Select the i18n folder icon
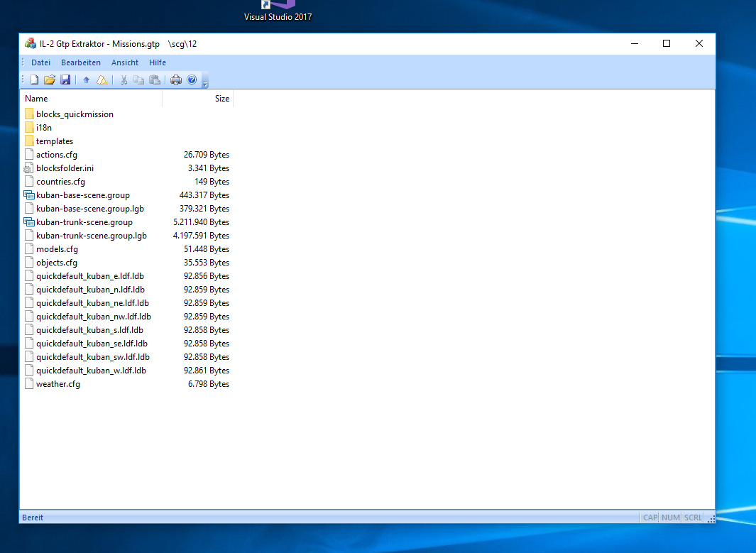This screenshot has height=553, width=756. 29,127
